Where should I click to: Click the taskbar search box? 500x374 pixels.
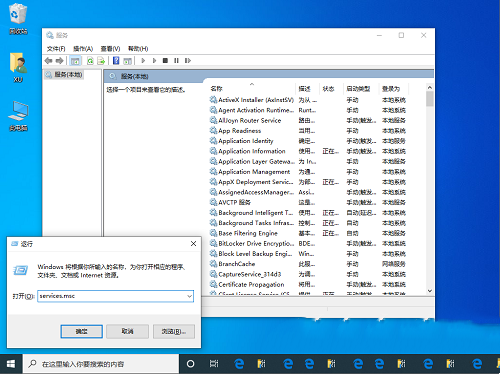pos(101,364)
